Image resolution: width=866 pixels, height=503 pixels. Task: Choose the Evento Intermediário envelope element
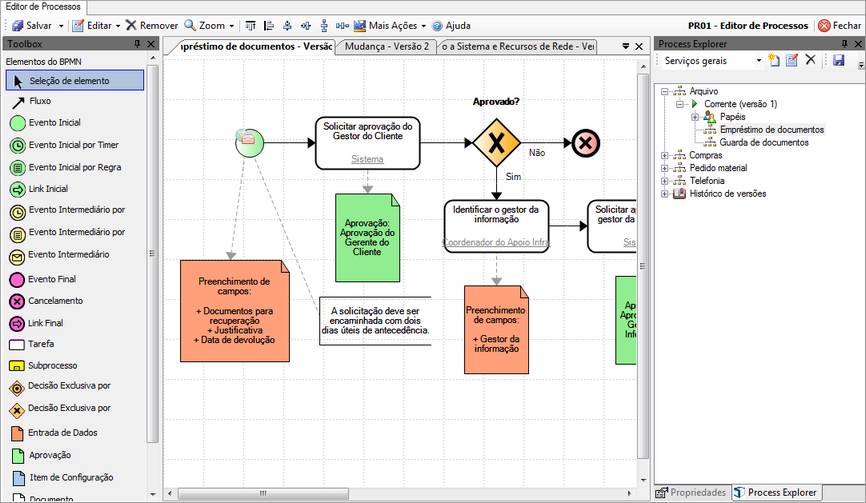coord(60,255)
